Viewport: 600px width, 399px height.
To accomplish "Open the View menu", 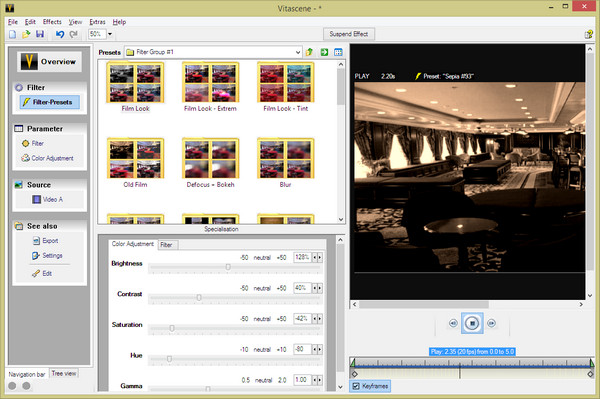I will (x=75, y=22).
